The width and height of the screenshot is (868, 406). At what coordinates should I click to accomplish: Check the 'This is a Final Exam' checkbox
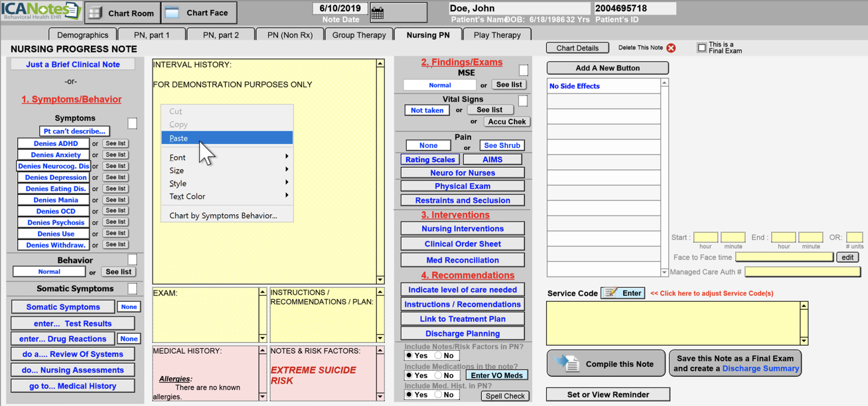701,48
